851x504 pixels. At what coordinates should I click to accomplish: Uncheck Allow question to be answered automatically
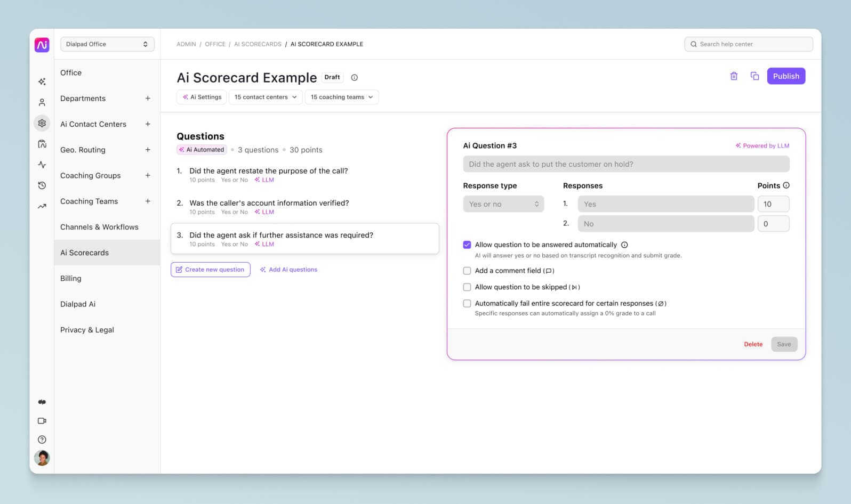467,245
